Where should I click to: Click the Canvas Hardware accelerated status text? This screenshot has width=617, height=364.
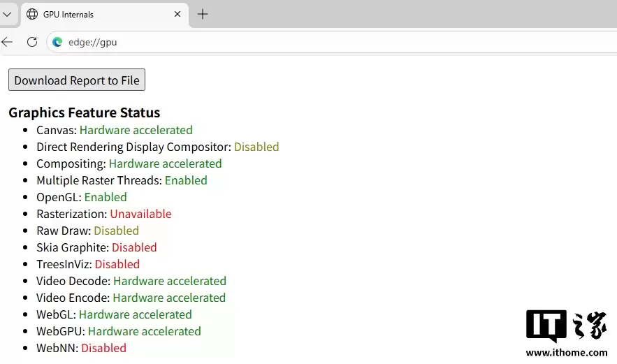(136, 130)
